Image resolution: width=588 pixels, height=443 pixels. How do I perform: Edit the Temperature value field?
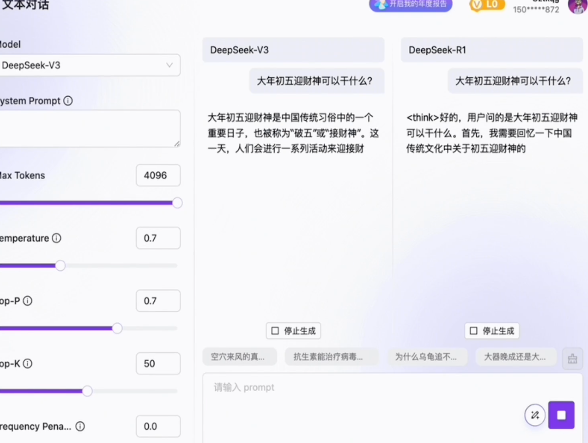coord(158,238)
